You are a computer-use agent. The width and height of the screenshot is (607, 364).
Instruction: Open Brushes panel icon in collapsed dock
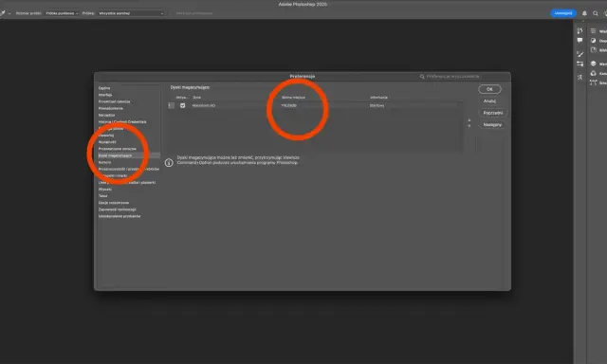[x=579, y=54]
